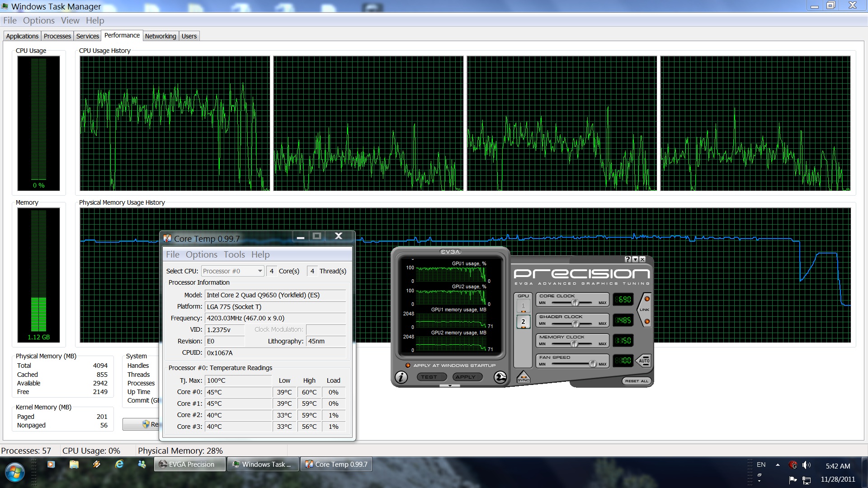
Task: Click the APPLY button in Precision
Action: coord(465,377)
